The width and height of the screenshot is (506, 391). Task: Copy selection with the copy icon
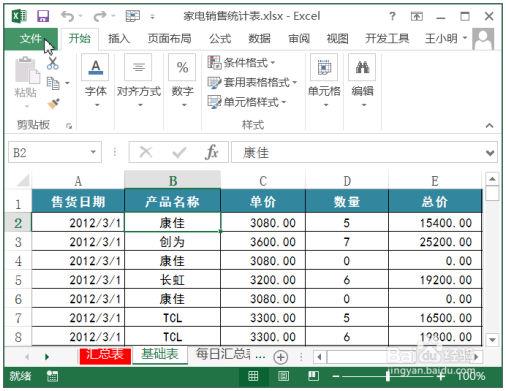[53, 83]
